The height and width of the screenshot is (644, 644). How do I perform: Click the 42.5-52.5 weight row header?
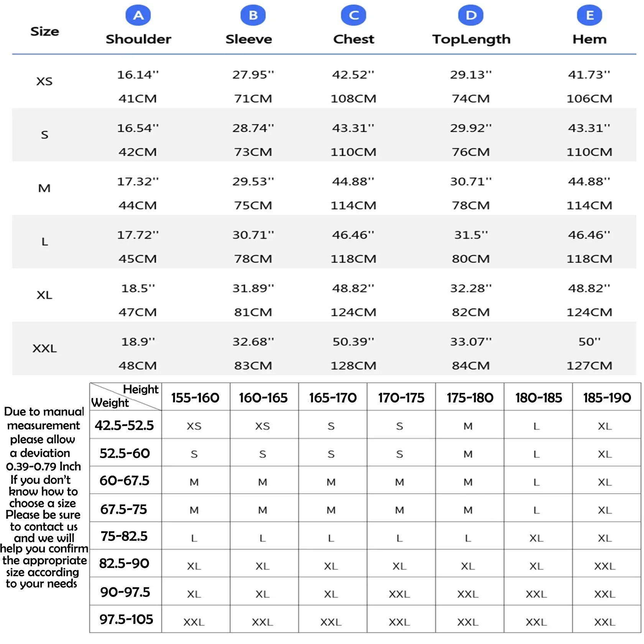(x=124, y=425)
